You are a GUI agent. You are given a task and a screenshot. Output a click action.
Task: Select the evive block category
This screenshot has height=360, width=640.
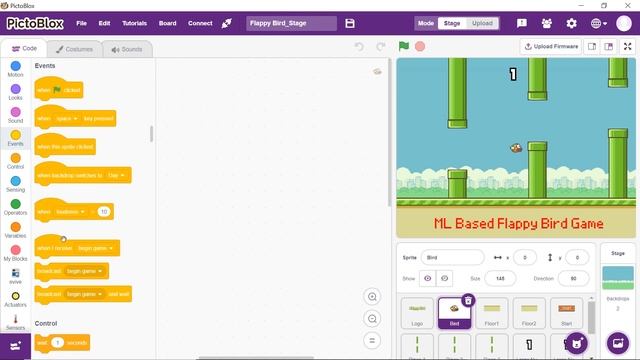16,276
